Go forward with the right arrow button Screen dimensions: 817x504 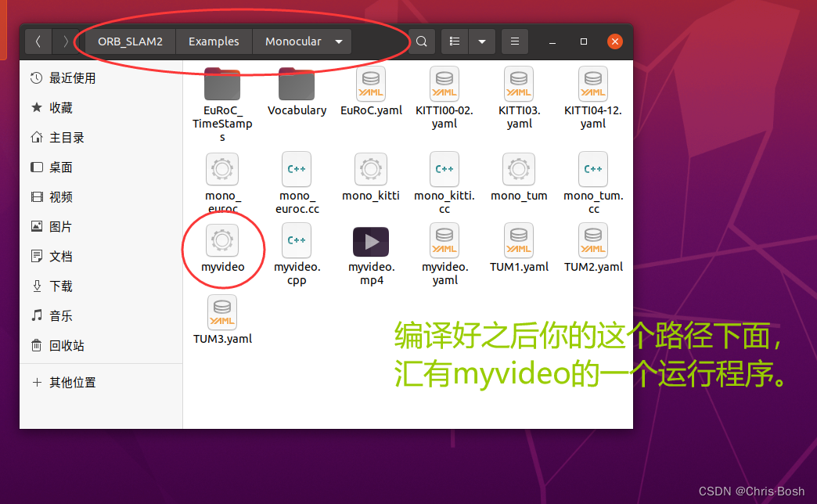pos(65,41)
